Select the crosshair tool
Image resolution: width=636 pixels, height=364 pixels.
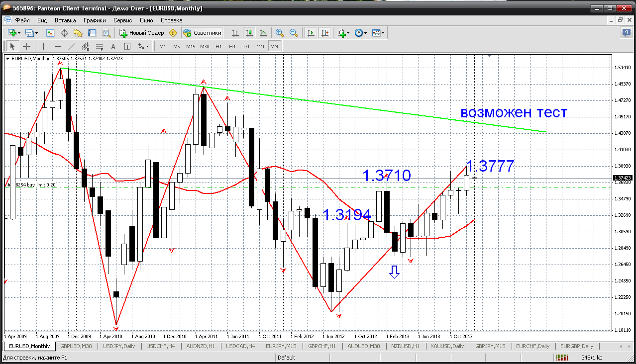(26, 46)
